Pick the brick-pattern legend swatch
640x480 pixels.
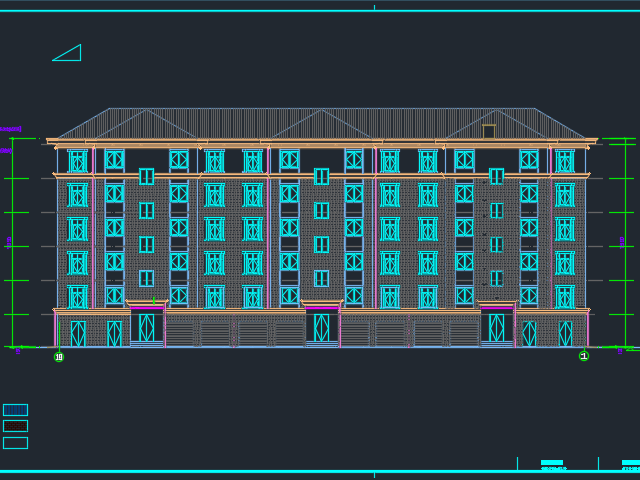(x=15, y=426)
